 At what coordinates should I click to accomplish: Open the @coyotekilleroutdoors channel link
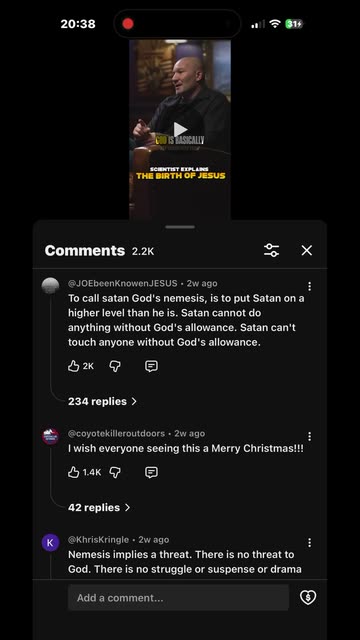[116, 433]
